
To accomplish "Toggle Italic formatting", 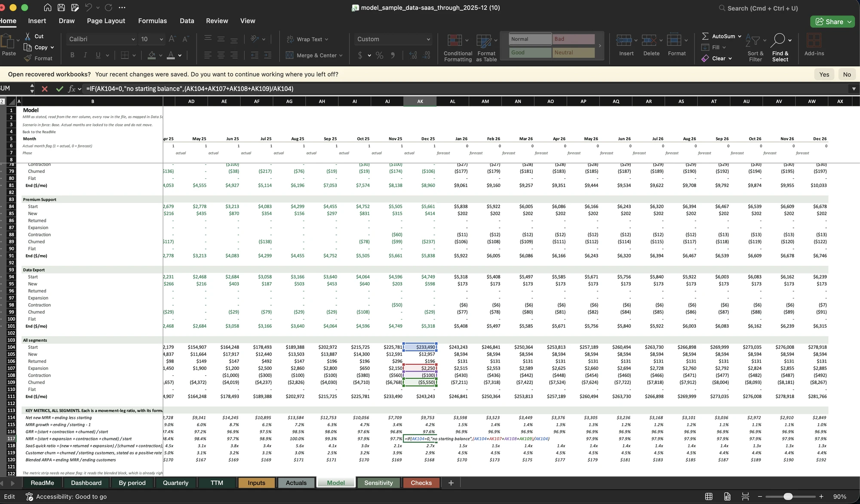I will point(85,55).
